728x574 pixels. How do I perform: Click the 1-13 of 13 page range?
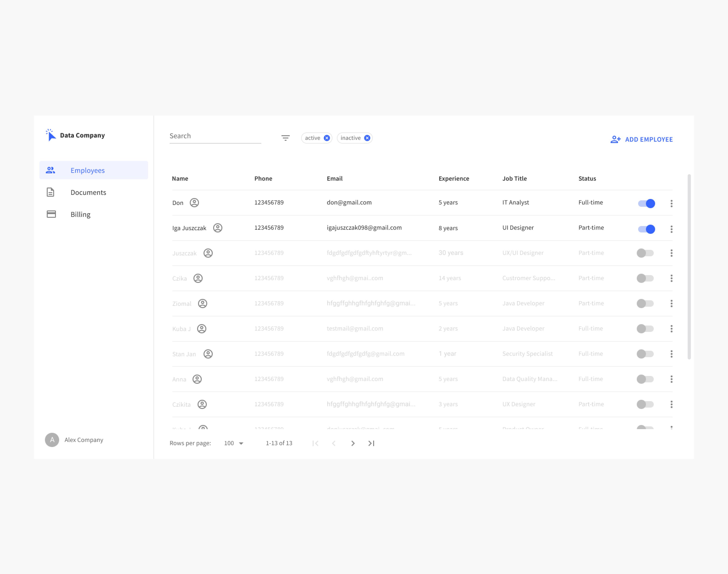(279, 443)
